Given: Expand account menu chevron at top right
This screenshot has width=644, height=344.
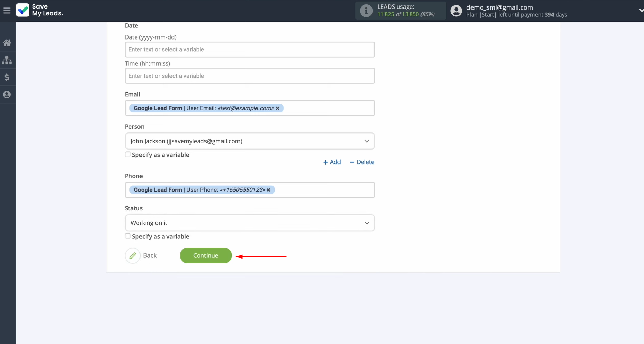Looking at the screenshot, I should (641, 11).
